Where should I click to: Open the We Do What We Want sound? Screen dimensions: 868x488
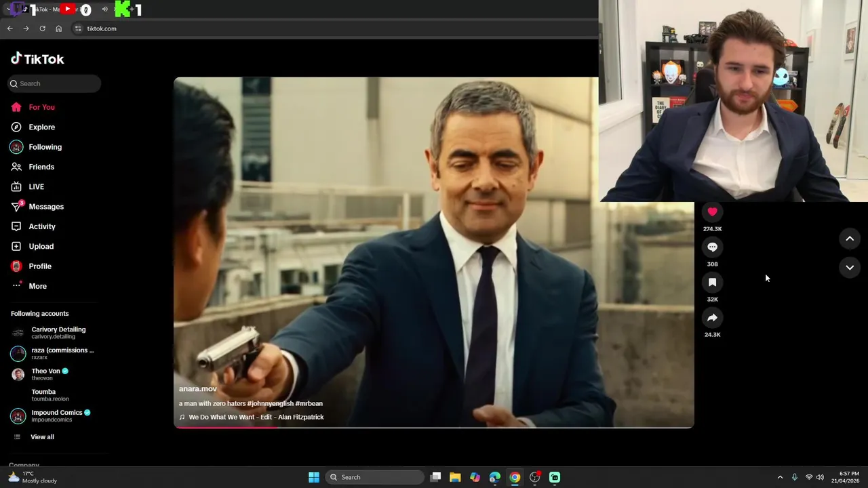coord(252,418)
